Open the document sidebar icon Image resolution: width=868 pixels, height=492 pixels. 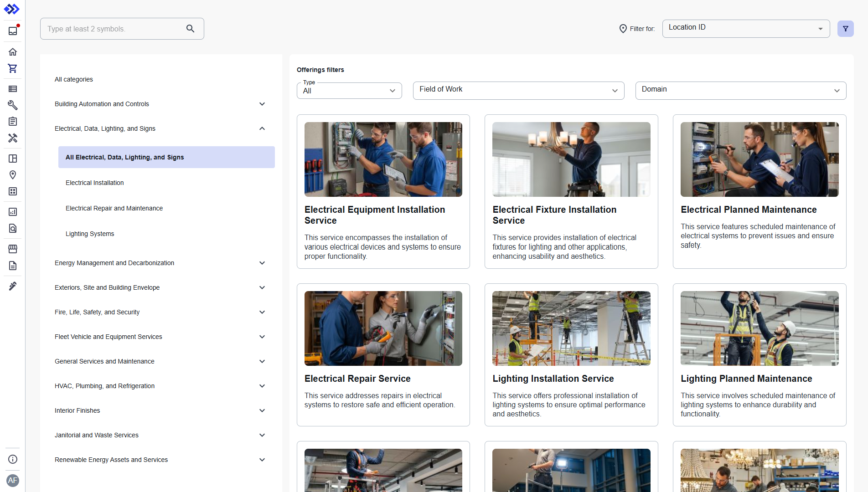tap(13, 266)
